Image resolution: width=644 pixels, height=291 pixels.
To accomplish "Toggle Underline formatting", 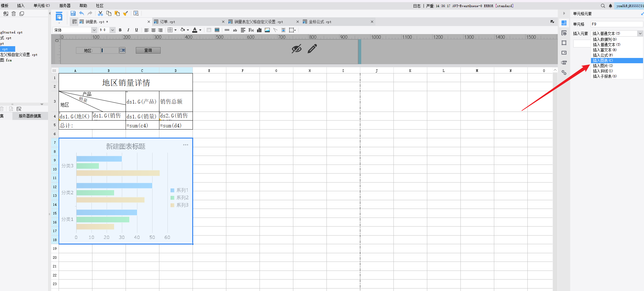I will click(x=136, y=30).
